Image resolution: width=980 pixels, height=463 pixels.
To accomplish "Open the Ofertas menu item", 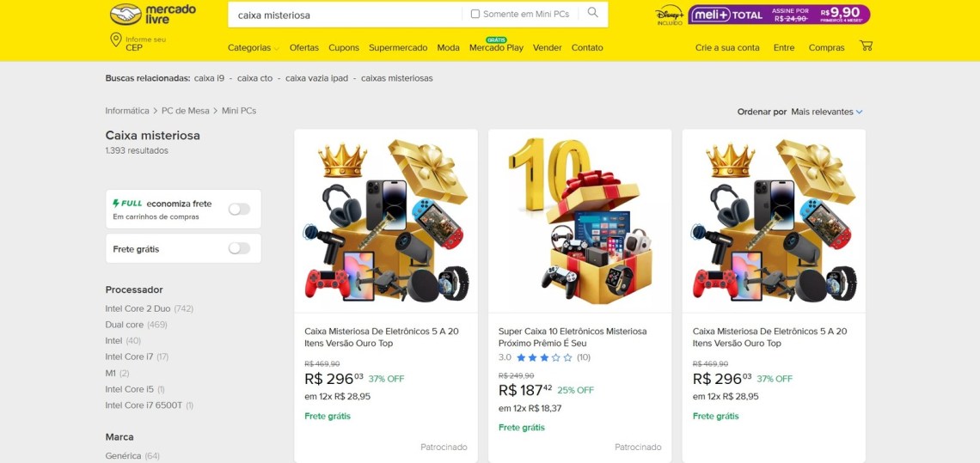I will [303, 48].
